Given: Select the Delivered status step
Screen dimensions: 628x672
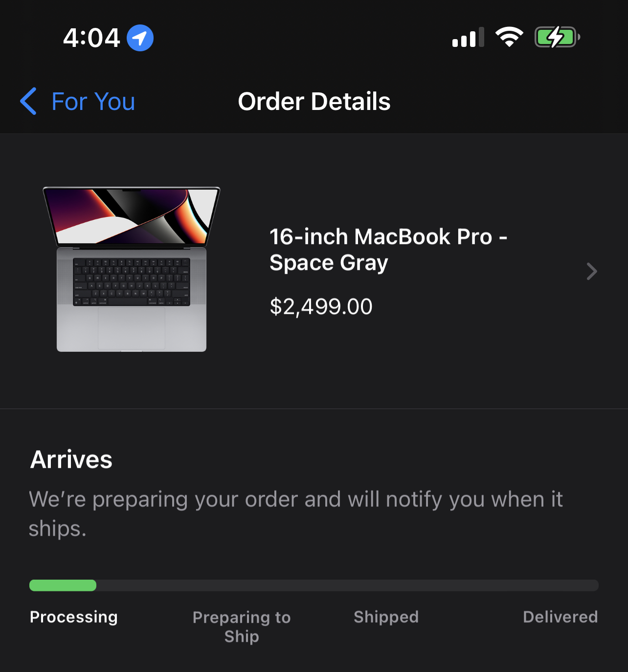Looking at the screenshot, I should pyautogui.click(x=560, y=617).
